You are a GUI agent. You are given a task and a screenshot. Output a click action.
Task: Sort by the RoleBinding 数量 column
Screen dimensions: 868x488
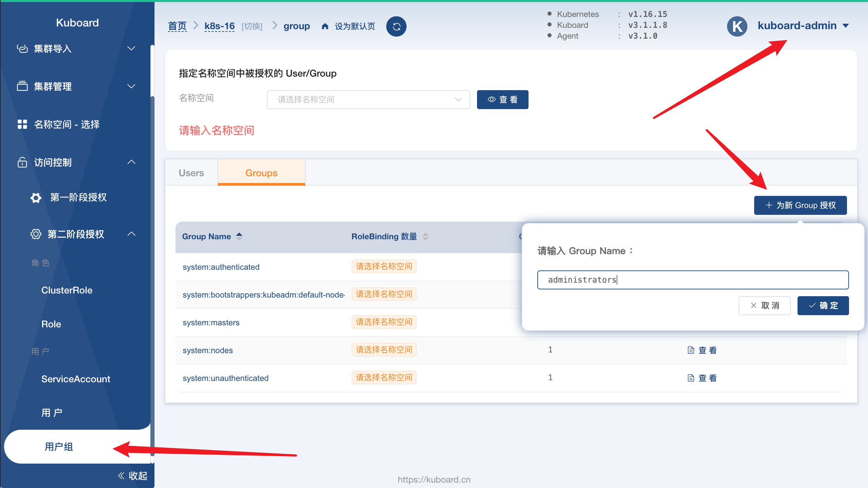pyautogui.click(x=426, y=237)
